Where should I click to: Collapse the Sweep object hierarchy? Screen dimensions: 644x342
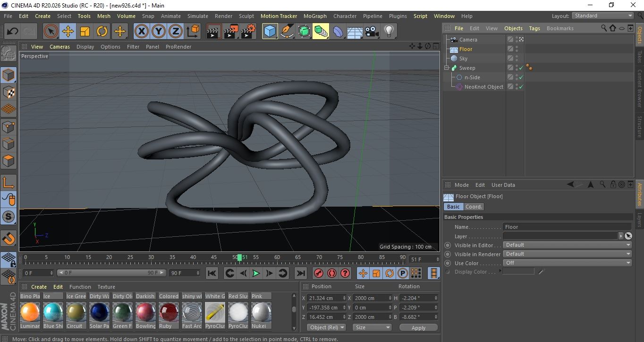point(446,68)
